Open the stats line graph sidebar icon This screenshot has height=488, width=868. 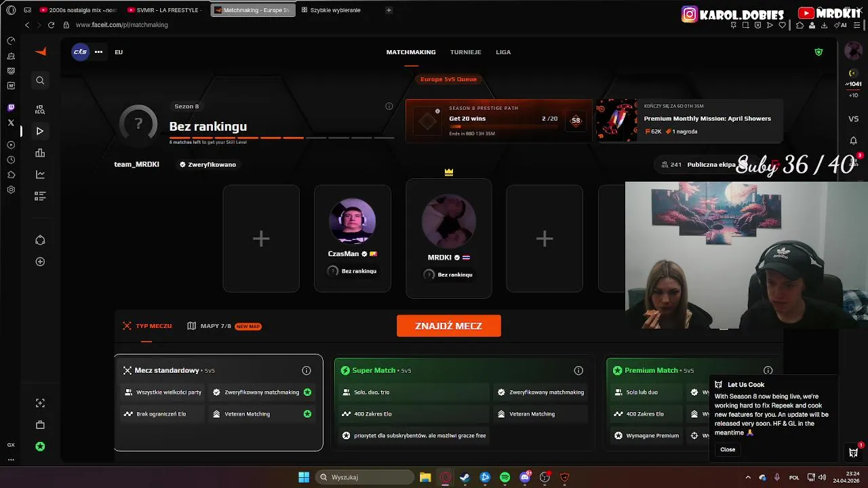(x=40, y=174)
